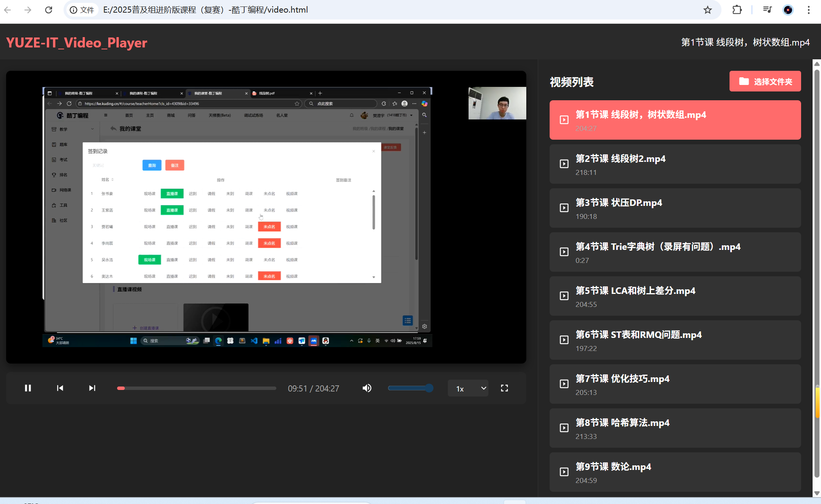Skip to previous video track
The width and height of the screenshot is (821, 504).
(60, 388)
